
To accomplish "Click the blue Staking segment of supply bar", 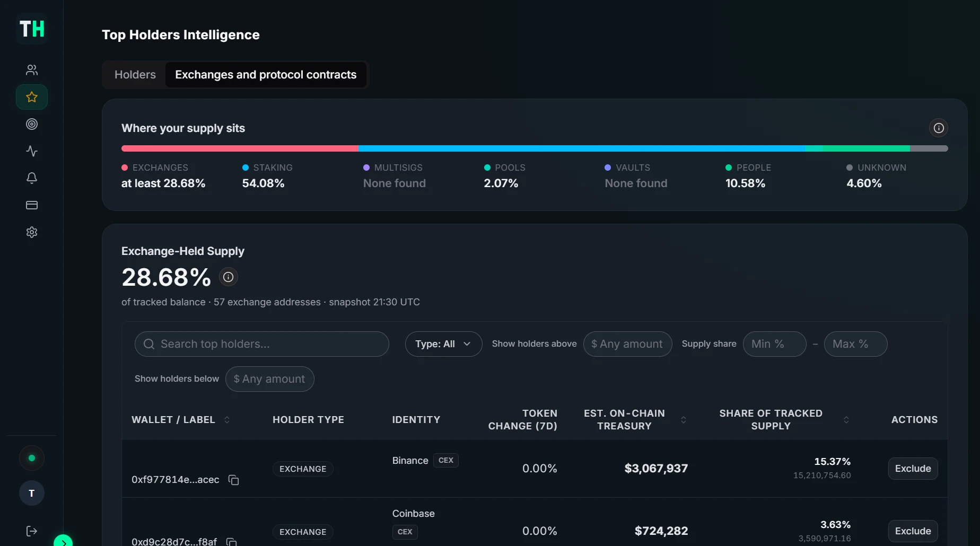I will tap(582, 148).
